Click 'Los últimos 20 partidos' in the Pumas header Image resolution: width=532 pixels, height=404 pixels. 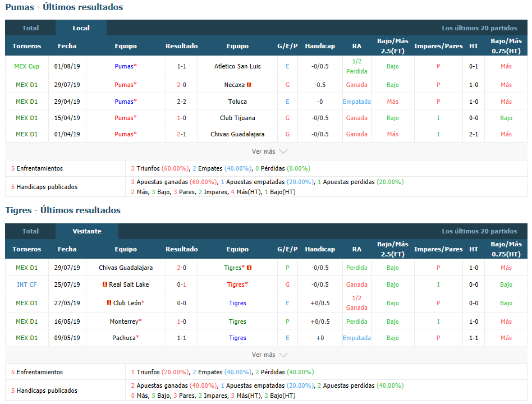click(479, 28)
